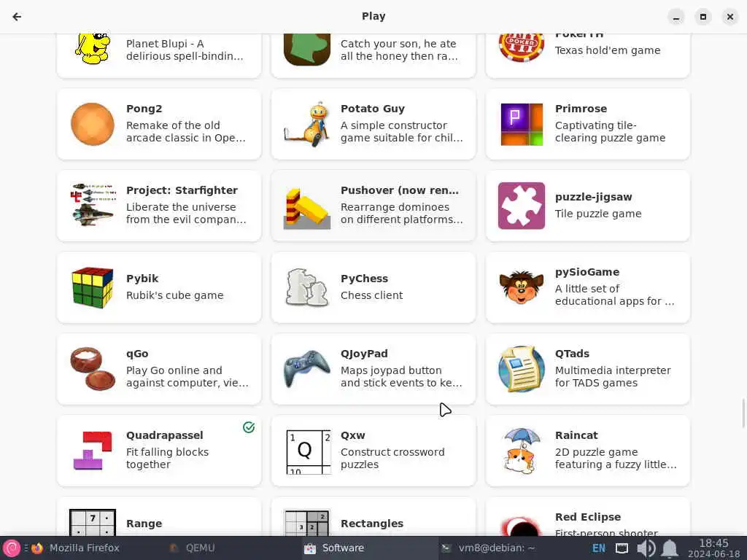747x560 pixels.
Task: Open the Pushover (now ren… title
Action: pos(399,190)
